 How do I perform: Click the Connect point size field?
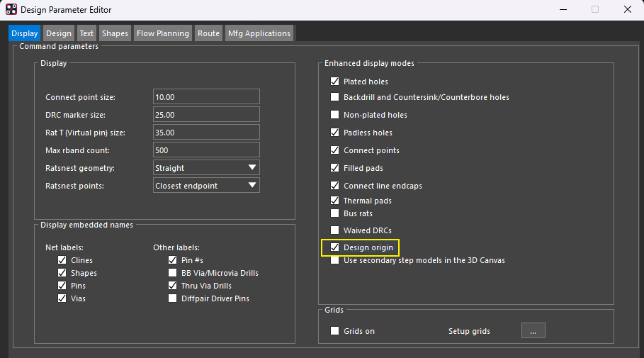206,97
